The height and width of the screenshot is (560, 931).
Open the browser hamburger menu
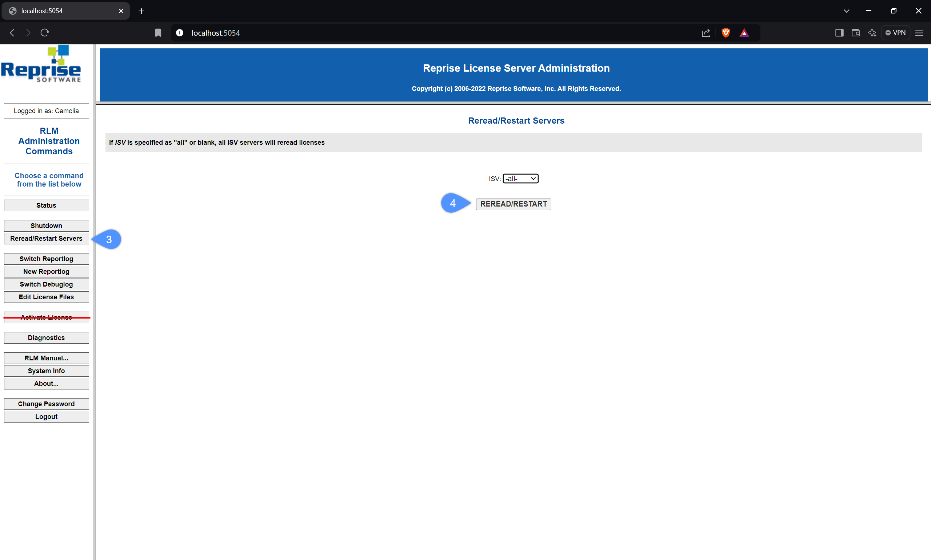[919, 33]
